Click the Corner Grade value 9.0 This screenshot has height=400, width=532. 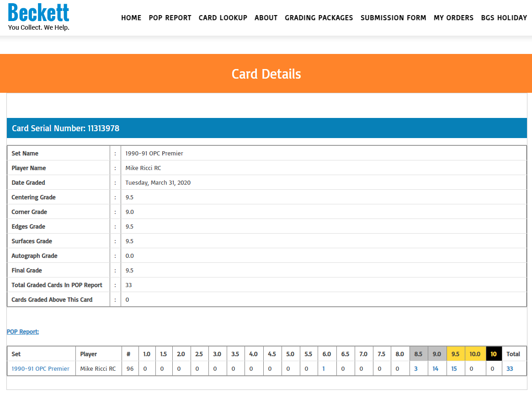click(130, 212)
